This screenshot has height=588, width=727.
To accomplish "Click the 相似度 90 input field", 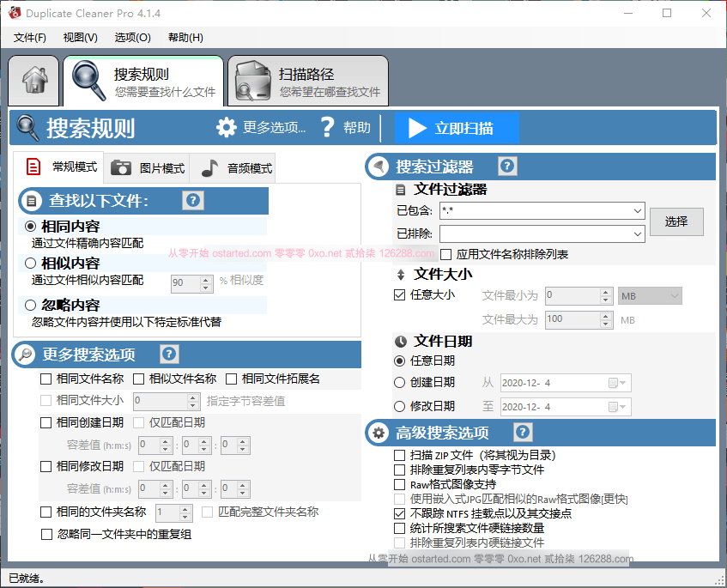I will click(x=186, y=283).
